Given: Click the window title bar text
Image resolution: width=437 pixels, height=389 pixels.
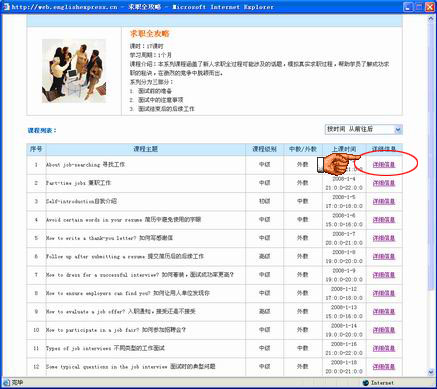Looking at the screenshot, I should (x=143, y=7).
